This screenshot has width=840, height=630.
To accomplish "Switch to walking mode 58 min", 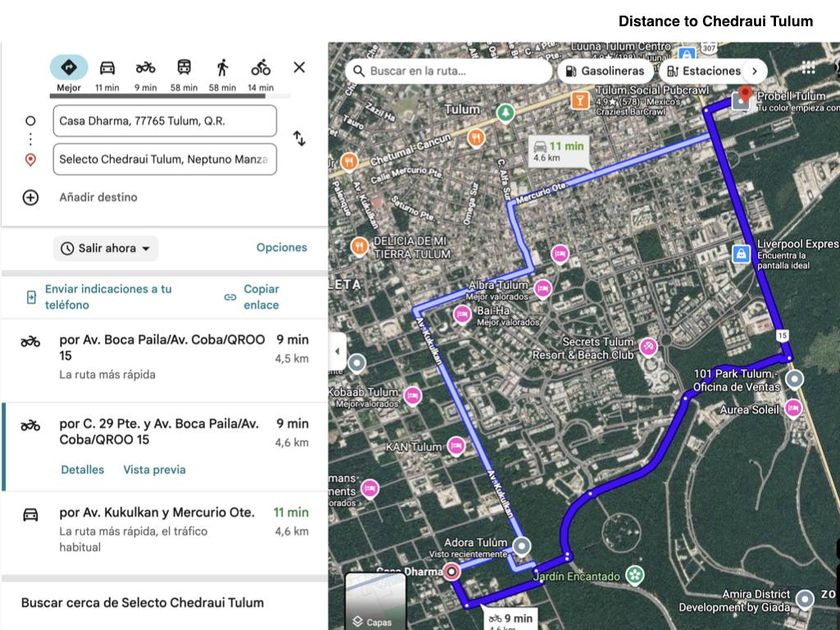I will (x=222, y=73).
